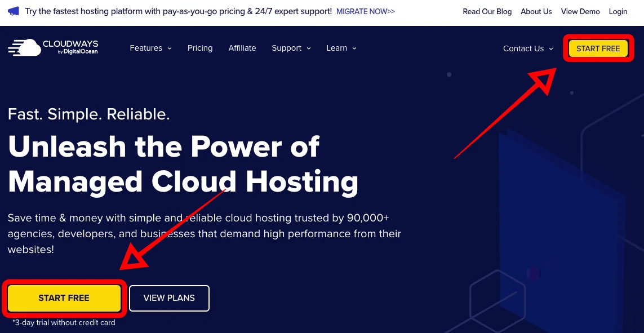Open the Read Our Blog link
The image size is (644, 333).
487,11
